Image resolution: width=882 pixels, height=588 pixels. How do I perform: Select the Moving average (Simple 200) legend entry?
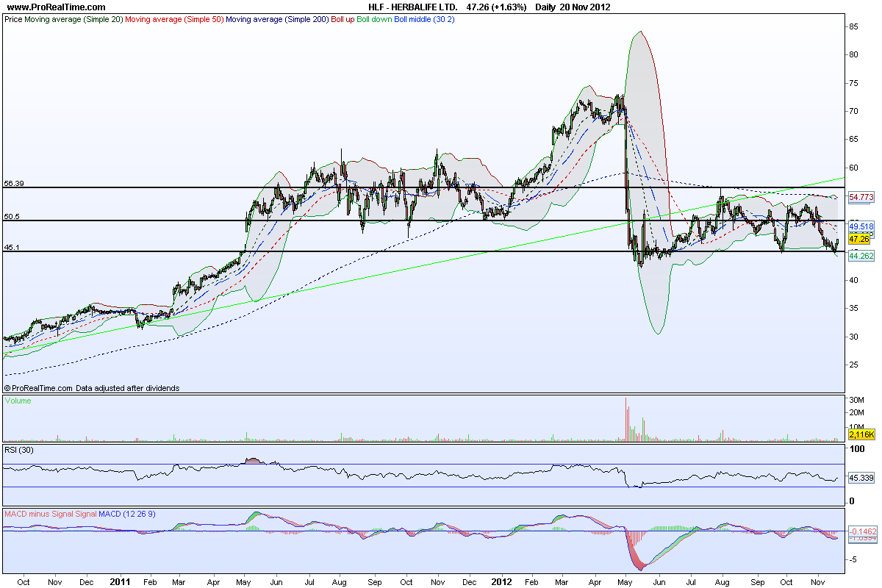click(278, 20)
